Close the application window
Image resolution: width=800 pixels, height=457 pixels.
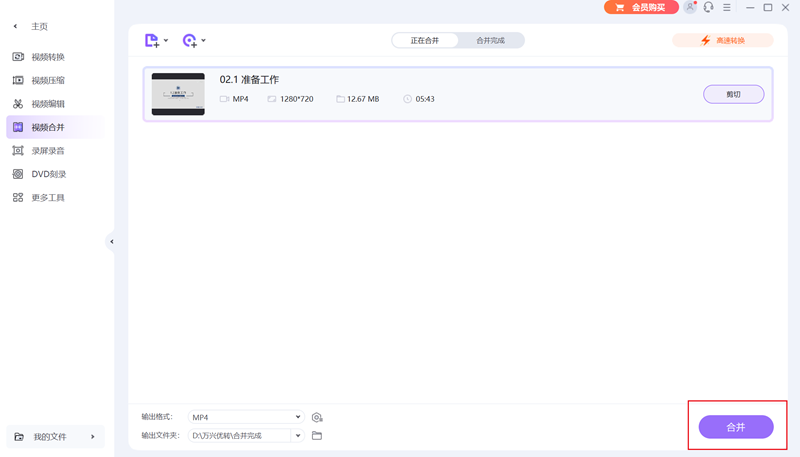(786, 7)
